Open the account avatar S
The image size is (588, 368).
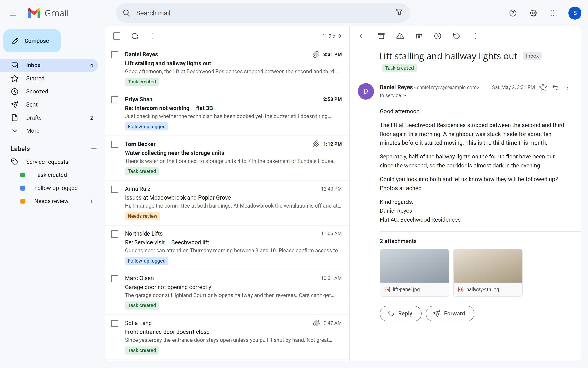575,13
